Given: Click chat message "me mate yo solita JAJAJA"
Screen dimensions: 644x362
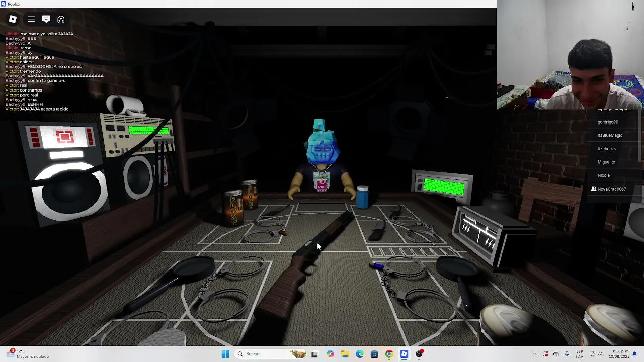Looking at the screenshot, I should pos(47,34).
